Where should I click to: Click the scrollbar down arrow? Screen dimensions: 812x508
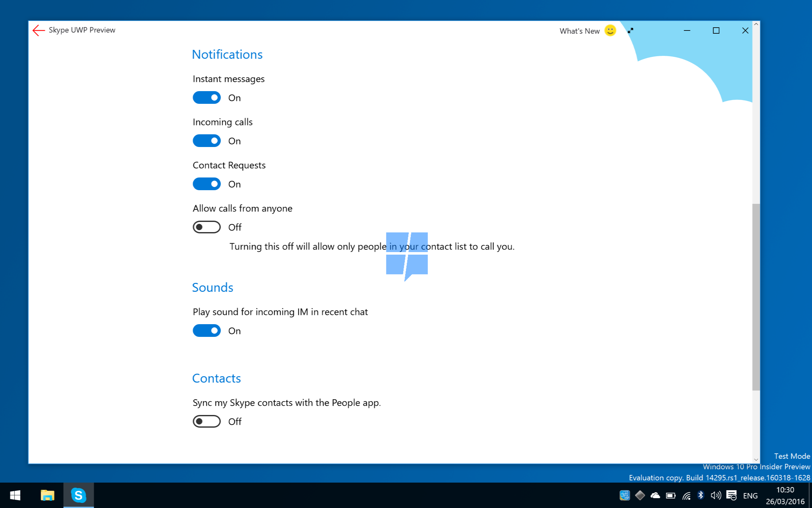[x=756, y=460]
